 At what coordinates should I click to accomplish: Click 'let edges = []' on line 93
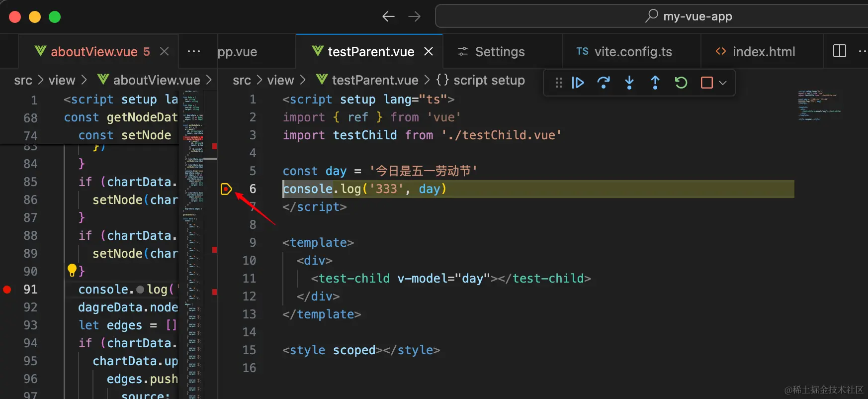coord(128,325)
